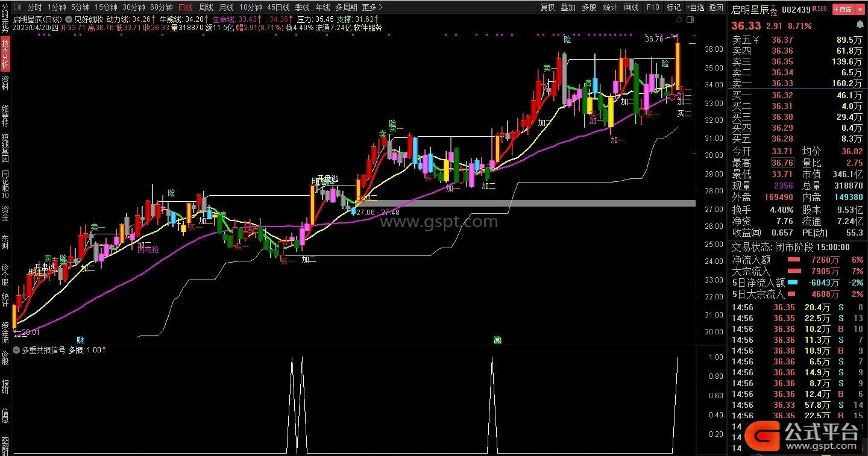Click the red +自选 add button
The height and width of the screenshot is (456, 868).
point(843,9)
